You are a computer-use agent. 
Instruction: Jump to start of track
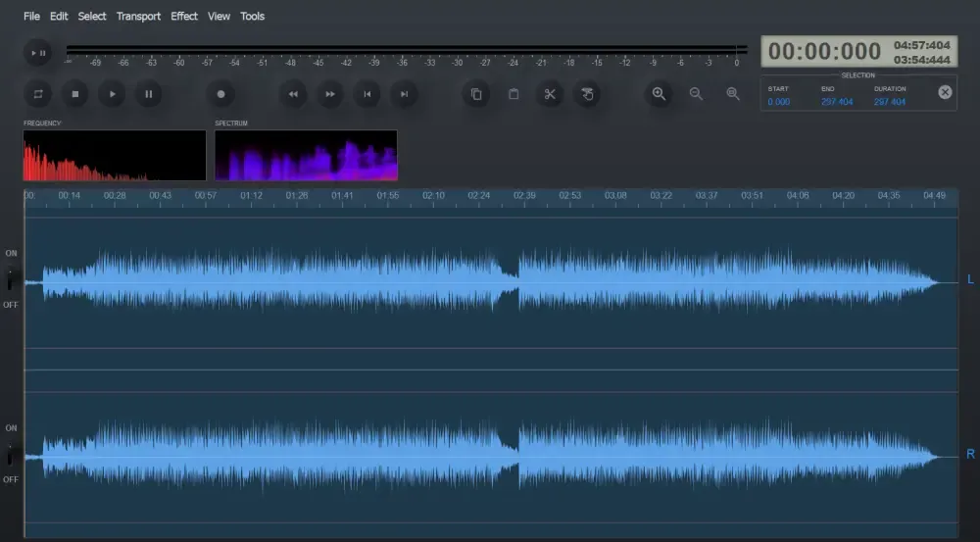coord(367,94)
